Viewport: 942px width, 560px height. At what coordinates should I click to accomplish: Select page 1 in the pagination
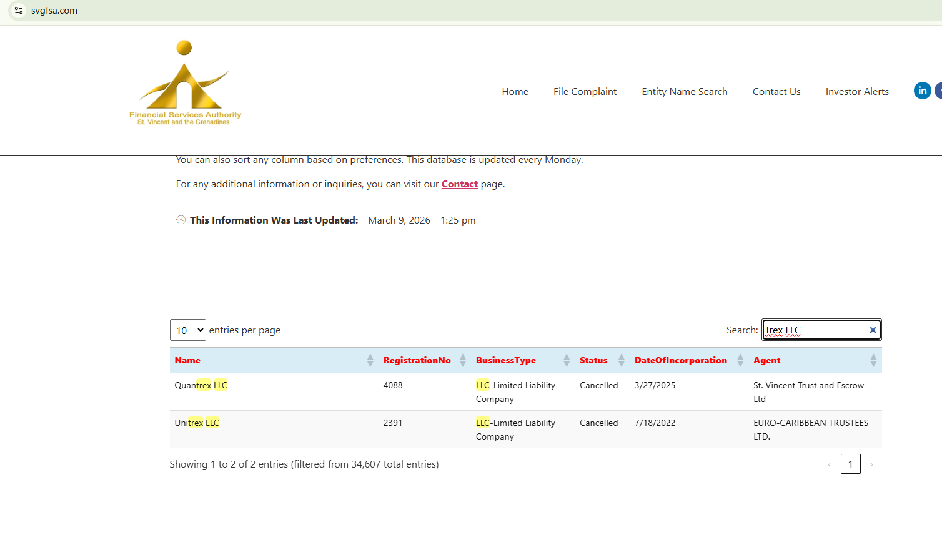[850, 464]
